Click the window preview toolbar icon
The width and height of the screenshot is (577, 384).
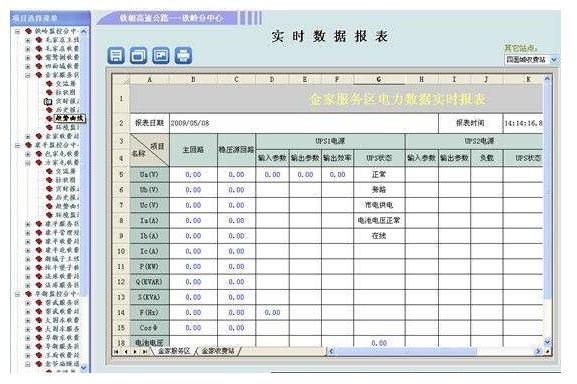click(x=138, y=56)
